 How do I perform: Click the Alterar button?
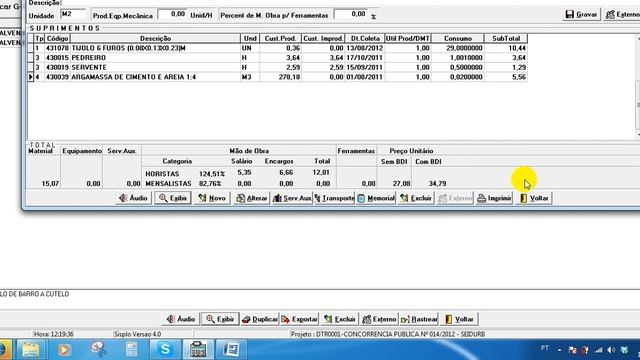251,198
